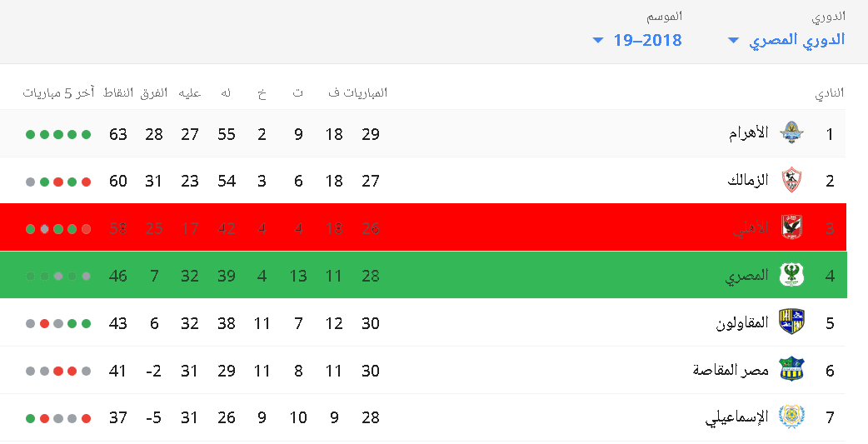This screenshot has height=444, width=868.
Task: Click the Arab Contractors club badge
Action: (x=791, y=322)
